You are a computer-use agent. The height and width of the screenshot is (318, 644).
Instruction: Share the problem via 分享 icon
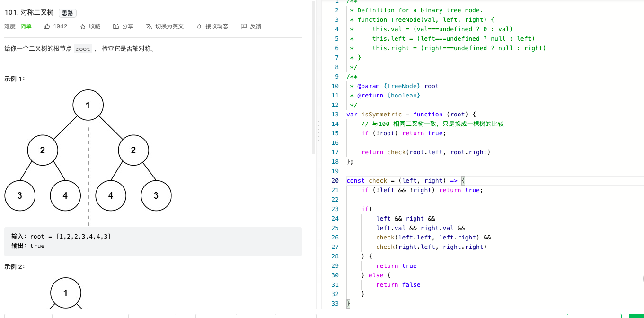[116, 26]
